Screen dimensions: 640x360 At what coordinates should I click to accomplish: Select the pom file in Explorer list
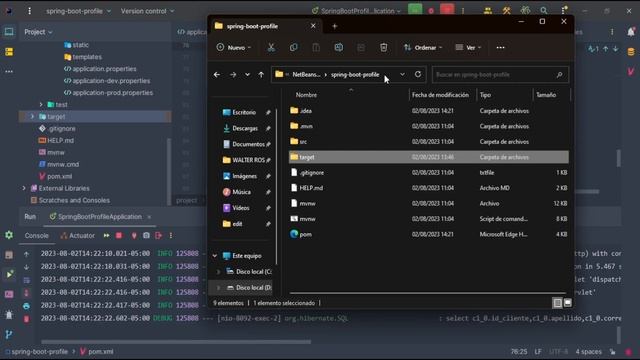pyautogui.click(x=429, y=234)
